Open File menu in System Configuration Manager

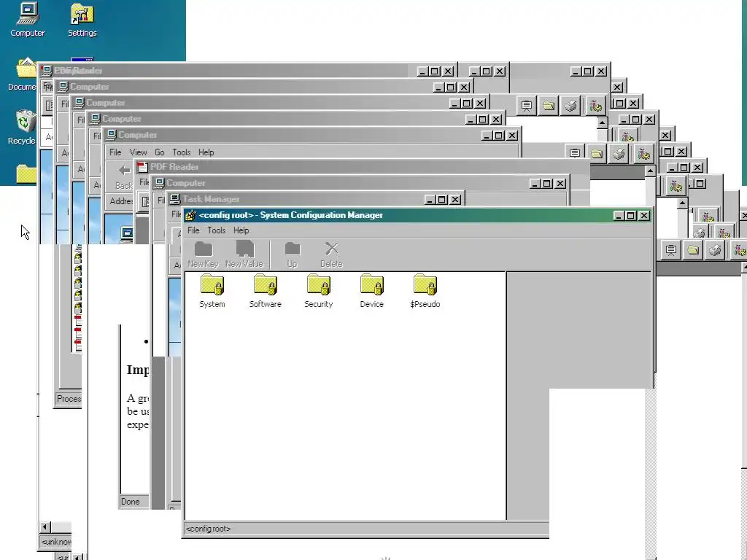pos(193,230)
